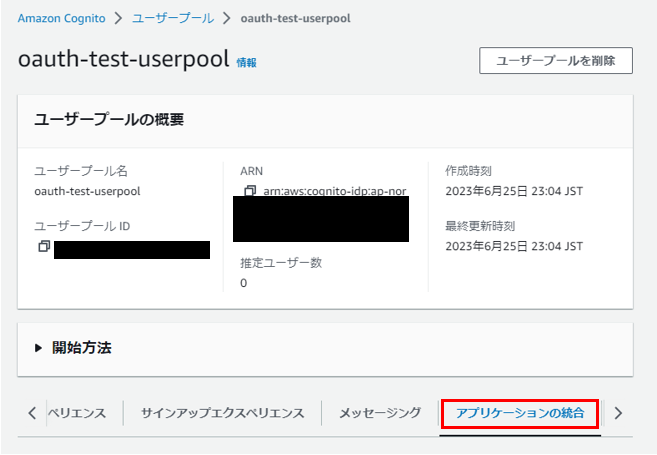The height and width of the screenshot is (455, 657).
Task: Open the アプリケーションの統合 tab
Action: (x=520, y=413)
